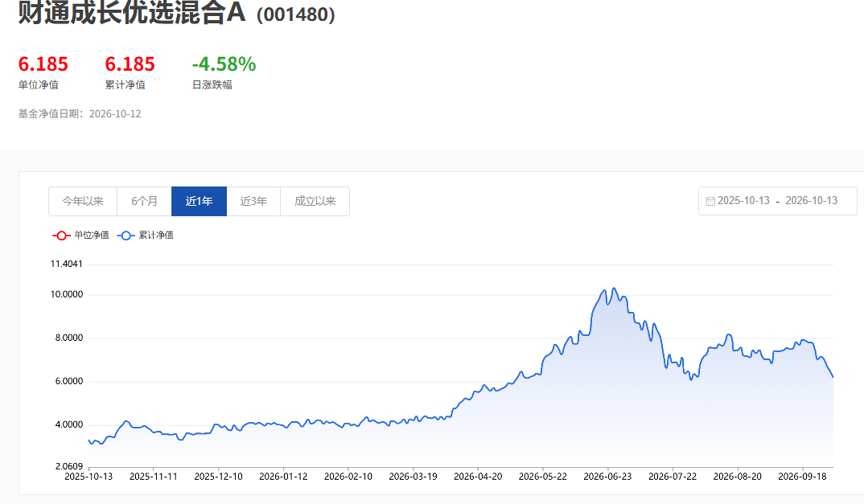The width and height of the screenshot is (864, 504).
Task: Switch to the 今年以来 tab
Action: point(83,202)
